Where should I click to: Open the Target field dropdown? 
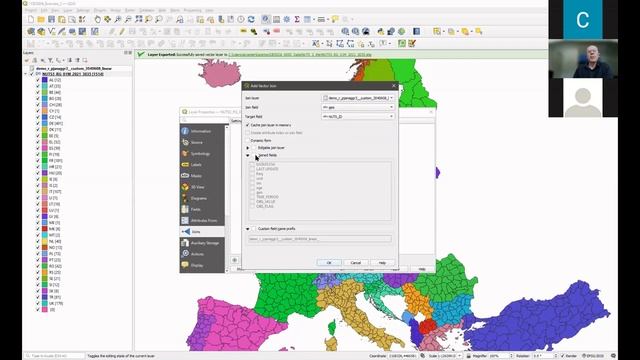tap(358, 116)
